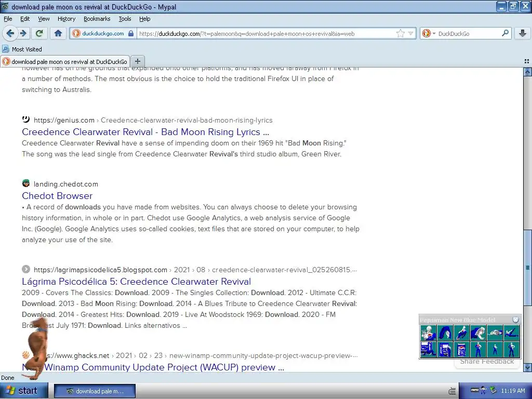532x399 pixels.
Task: Open the Tools menu
Action: pos(125,19)
